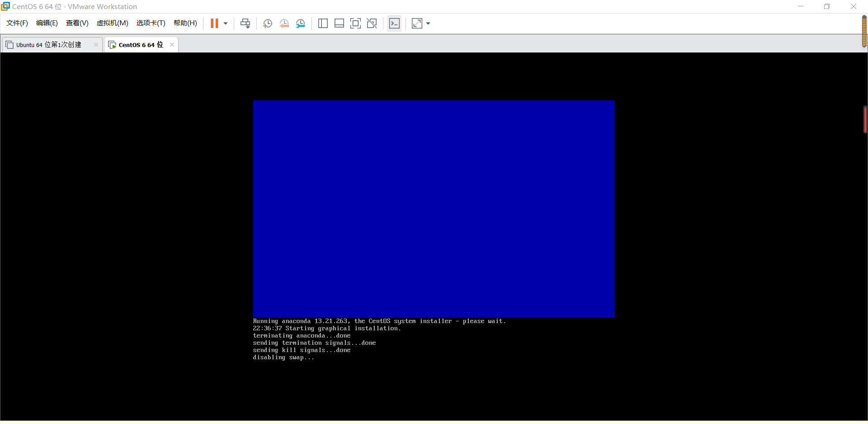Screen dimensions: 868x424
Task: Enter full screen mode
Action: [x=356, y=24]
